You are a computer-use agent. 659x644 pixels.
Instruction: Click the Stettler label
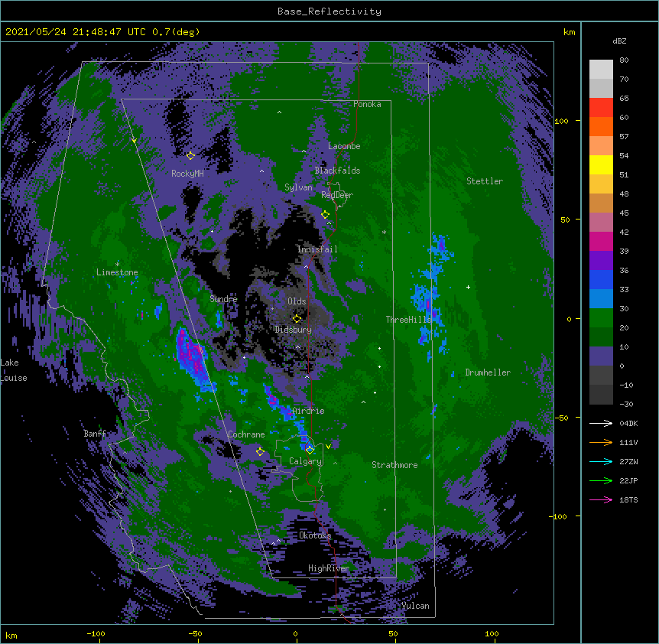tap(485, 181)
